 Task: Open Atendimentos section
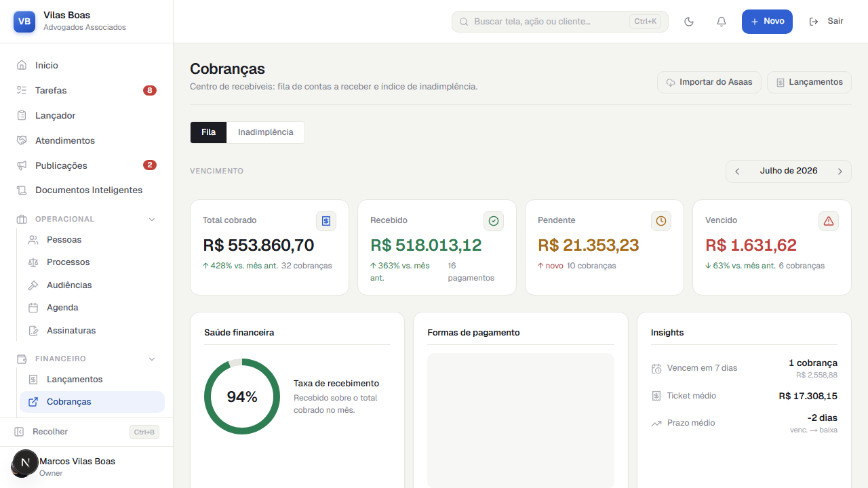[87, 141]
